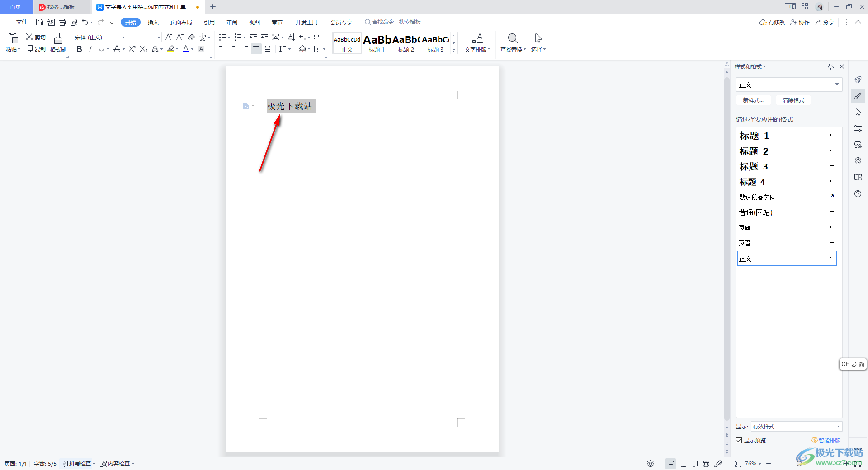Pin the 样式和格式 panel
868x470 pixels.
(830, 66)
